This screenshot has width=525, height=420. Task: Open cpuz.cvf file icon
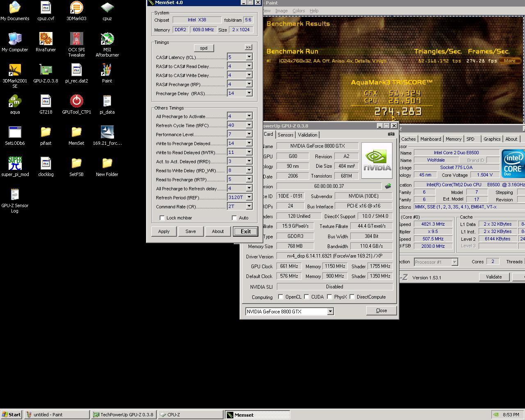point(46,11)
